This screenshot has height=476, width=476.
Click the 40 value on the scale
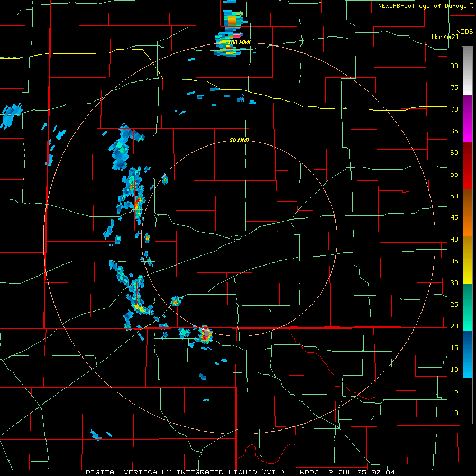pyautogui.click(x=454, y=239)
